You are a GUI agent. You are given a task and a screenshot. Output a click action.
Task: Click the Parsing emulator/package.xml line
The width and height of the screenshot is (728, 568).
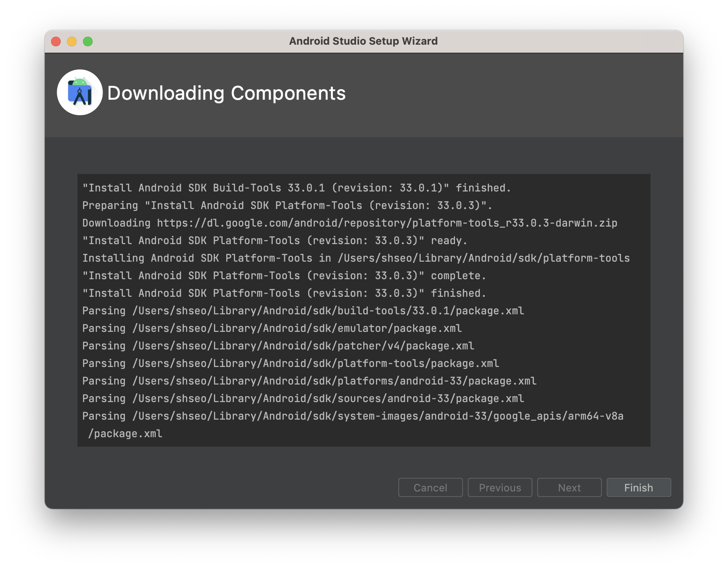[272, 328]
